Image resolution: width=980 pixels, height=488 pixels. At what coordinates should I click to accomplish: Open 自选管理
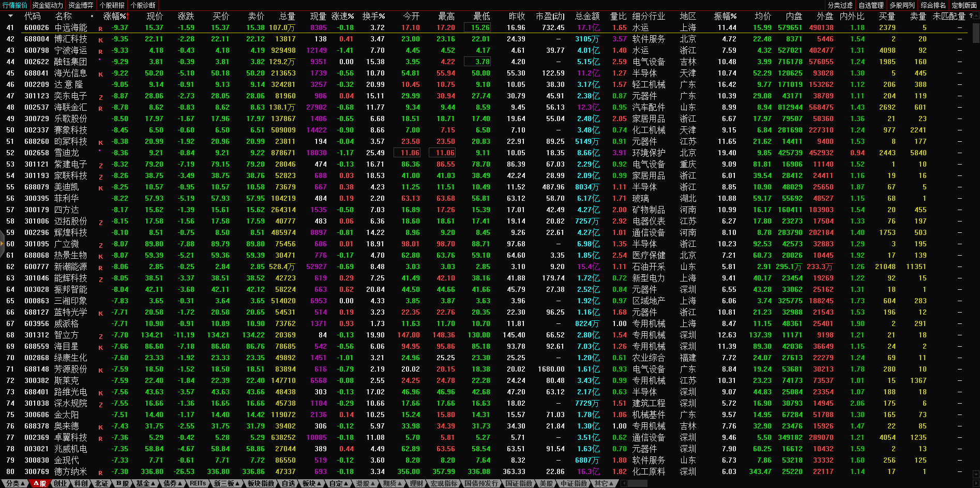871,5
